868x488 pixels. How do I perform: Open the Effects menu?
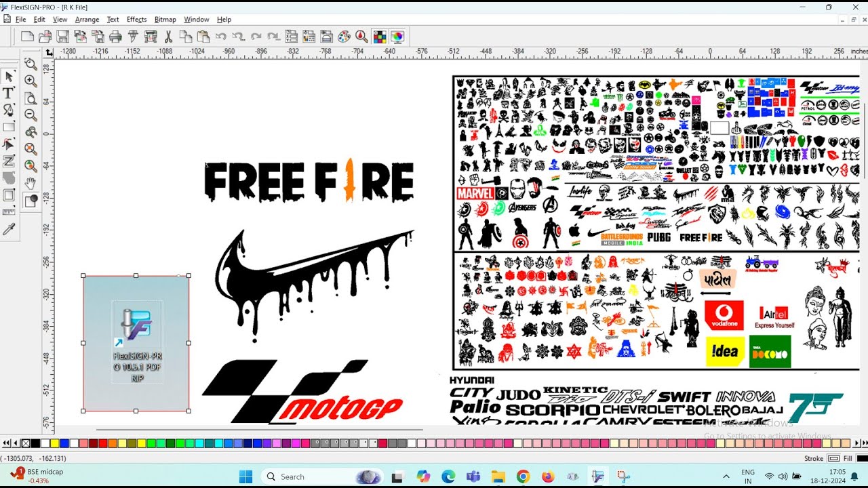point(136,20)
